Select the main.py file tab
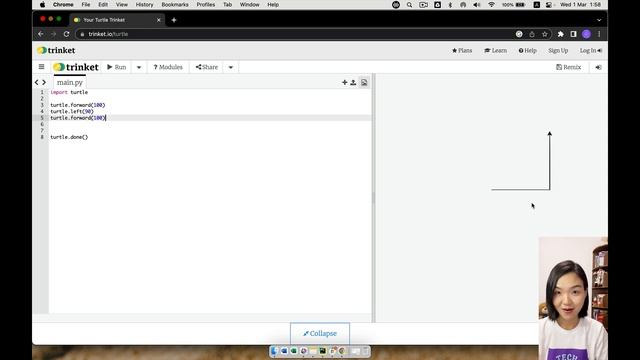The image size is (640, 360). coord(69,82)
